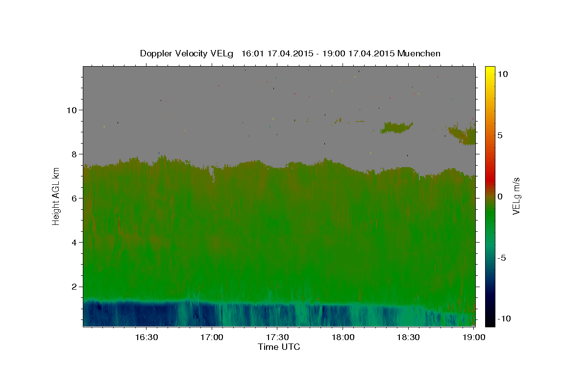Click the 19:00 time tick label

474,337
